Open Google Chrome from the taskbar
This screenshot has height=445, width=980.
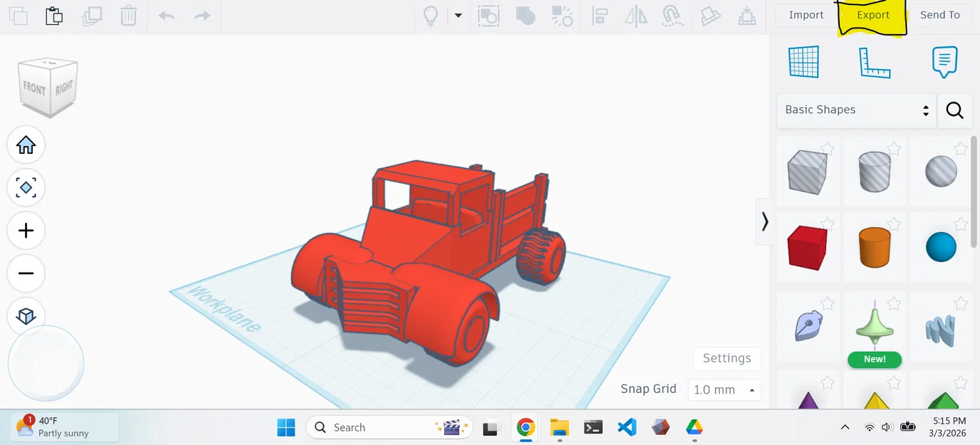(526, 427)
